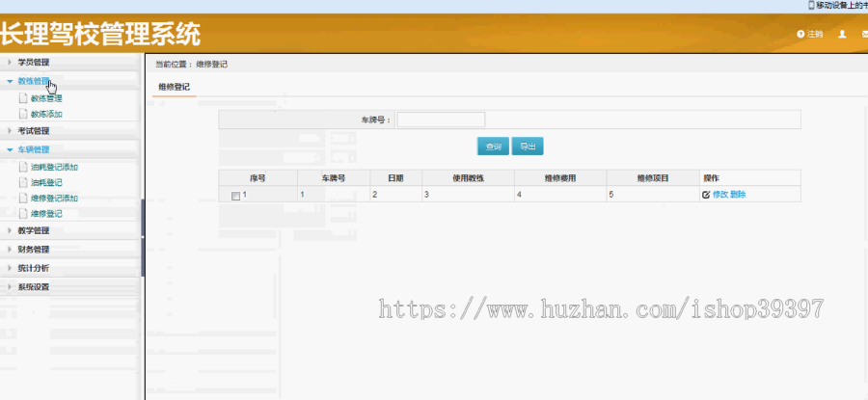Open the user profile icon in header
868x400 pixels.
tap(842, 35)
